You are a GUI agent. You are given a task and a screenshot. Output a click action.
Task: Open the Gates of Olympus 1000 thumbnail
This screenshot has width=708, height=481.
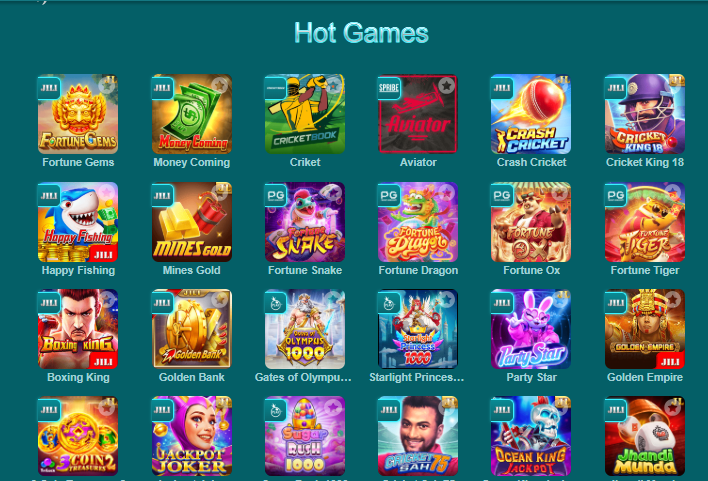[x=305, y=329]
